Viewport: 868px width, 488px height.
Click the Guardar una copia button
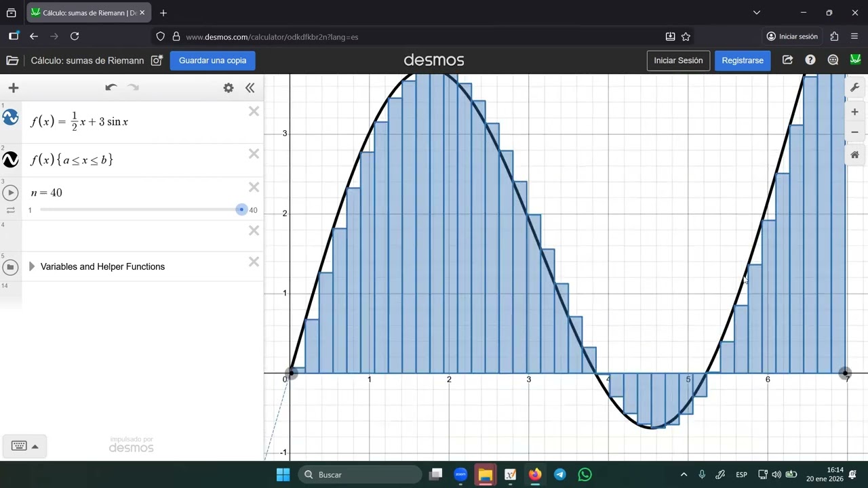click(x=212, y=60)
